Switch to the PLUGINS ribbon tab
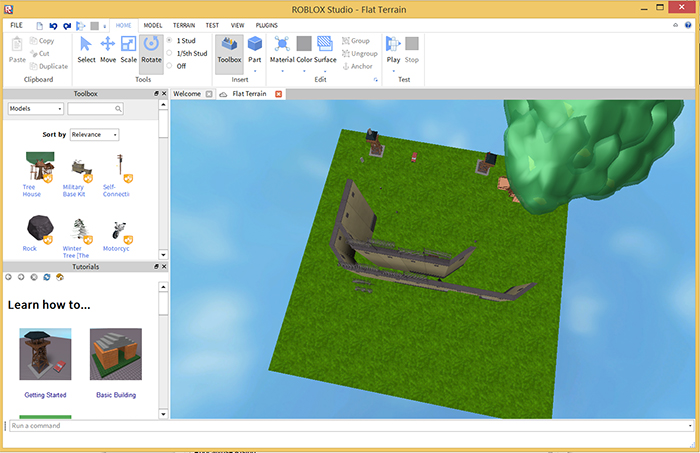Viewport: 700px width, 453px height. pyautogui.click(x=267, y=25)
